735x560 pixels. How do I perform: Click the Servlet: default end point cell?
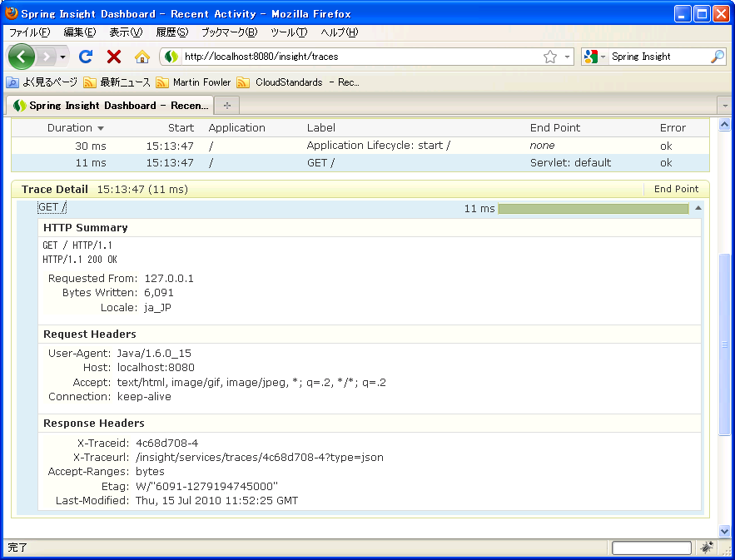[x=570, y=163]
